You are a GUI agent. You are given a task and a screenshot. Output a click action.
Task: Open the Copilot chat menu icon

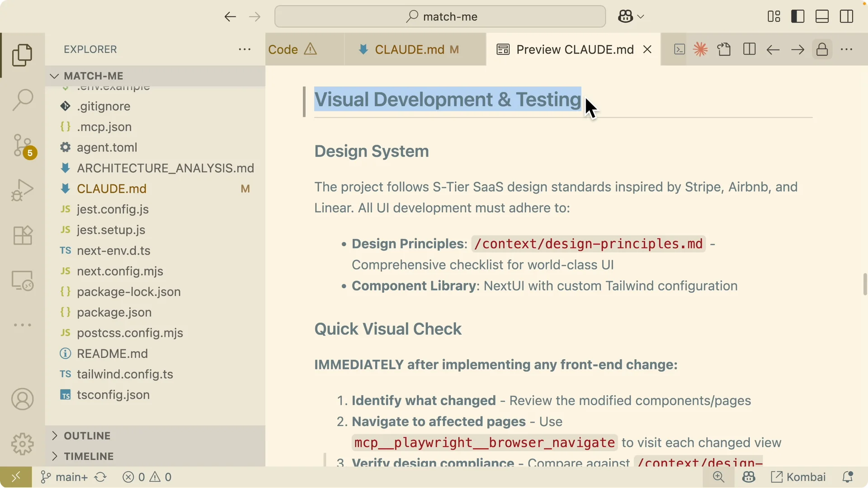[x=626, y=17]
